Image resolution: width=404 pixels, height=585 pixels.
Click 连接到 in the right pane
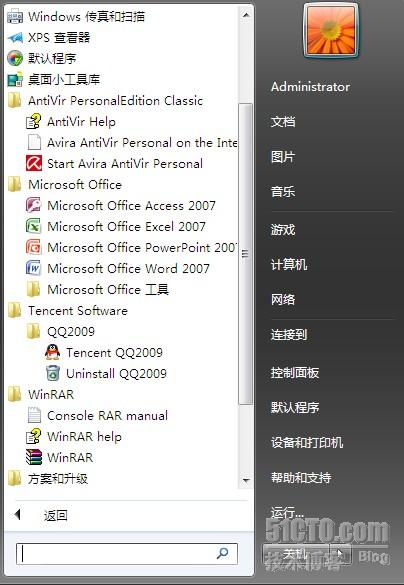[289, 334]
